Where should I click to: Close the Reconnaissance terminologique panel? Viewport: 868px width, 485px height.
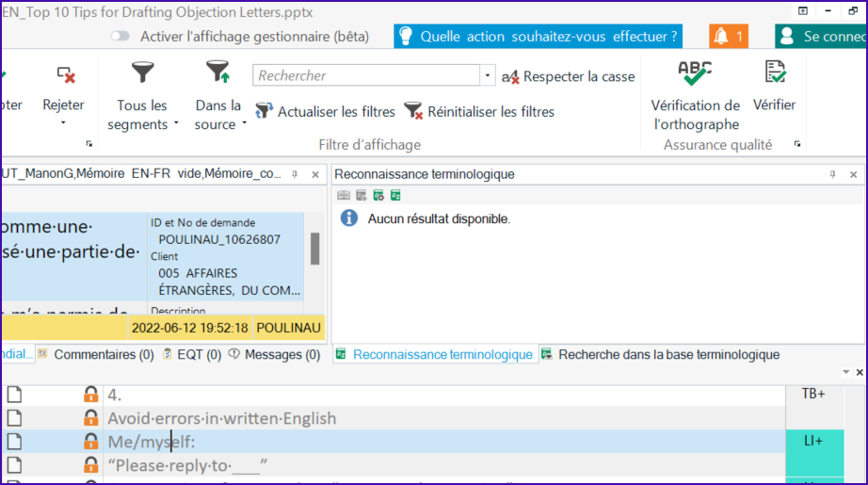[x=854, y=174]
